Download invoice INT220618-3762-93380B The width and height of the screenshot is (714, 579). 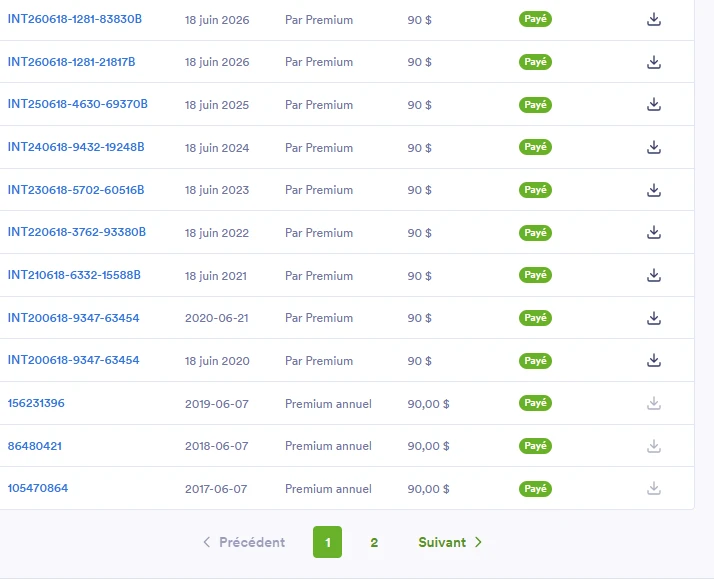click(654, 232)
